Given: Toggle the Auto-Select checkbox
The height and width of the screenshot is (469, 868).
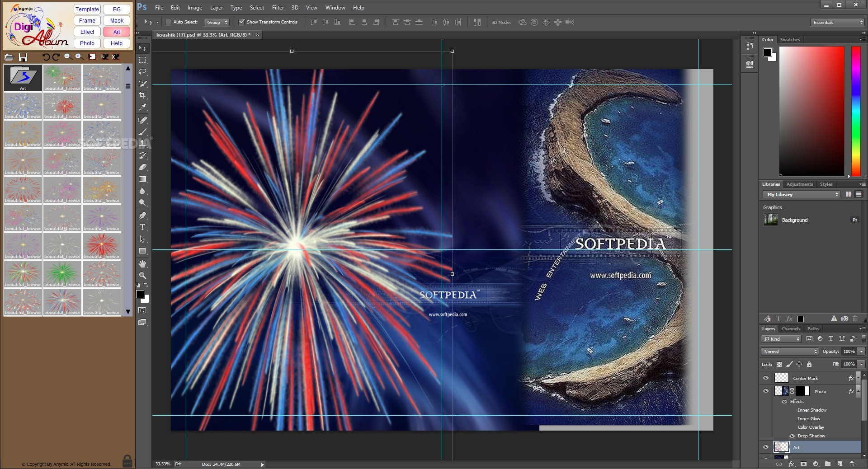Looking at the screenshot, I should click(168, 22).
